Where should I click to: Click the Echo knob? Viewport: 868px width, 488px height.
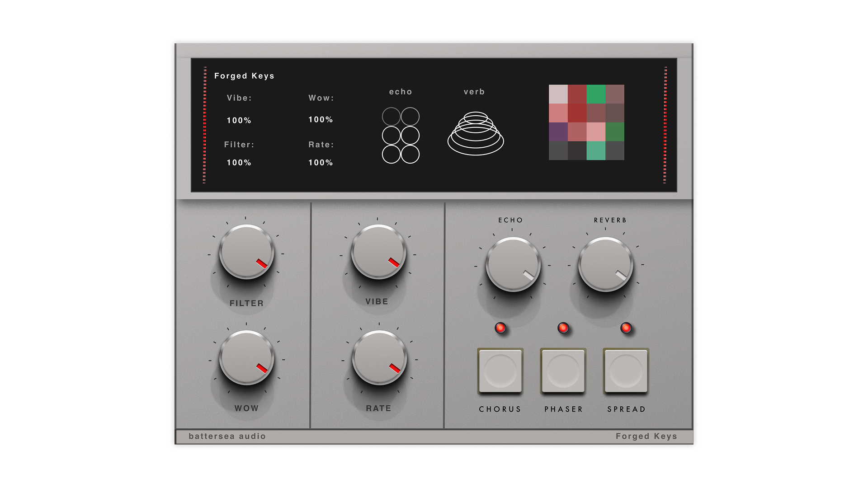pyautogui.click(x=513, y=264)
